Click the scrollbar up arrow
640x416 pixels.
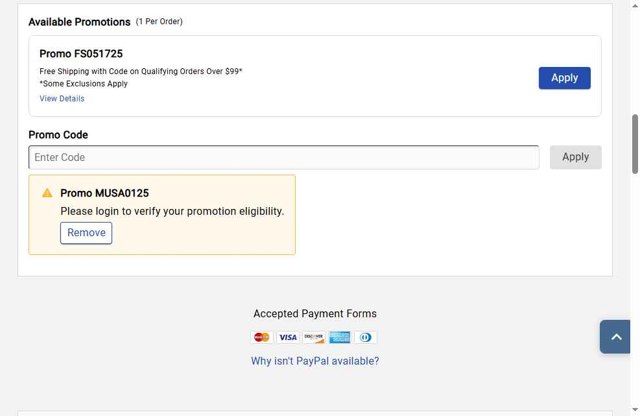point(635,5)
